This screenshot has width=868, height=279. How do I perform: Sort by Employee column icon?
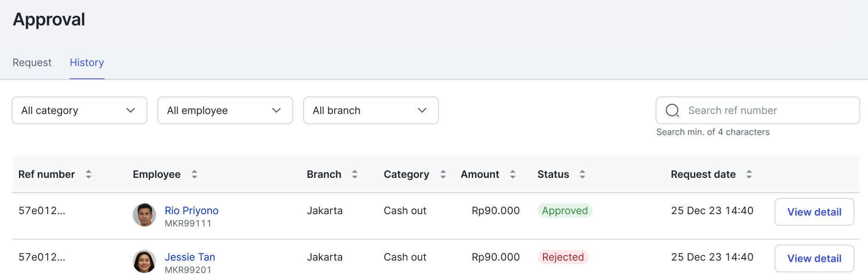(194, 174)
